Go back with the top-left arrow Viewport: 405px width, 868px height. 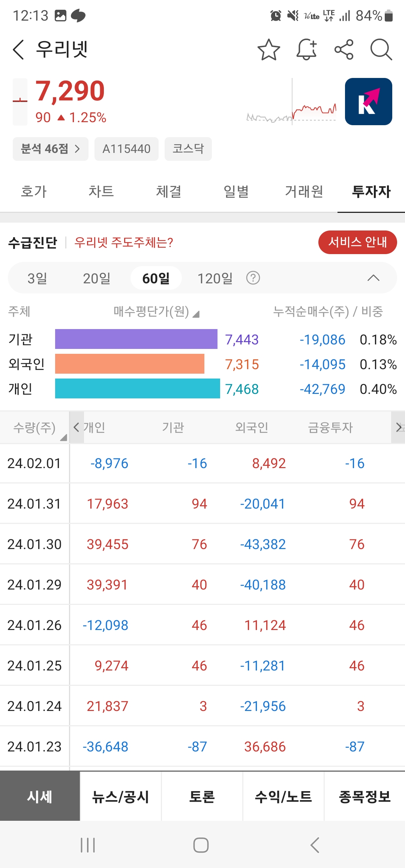(x=18, y=49)
